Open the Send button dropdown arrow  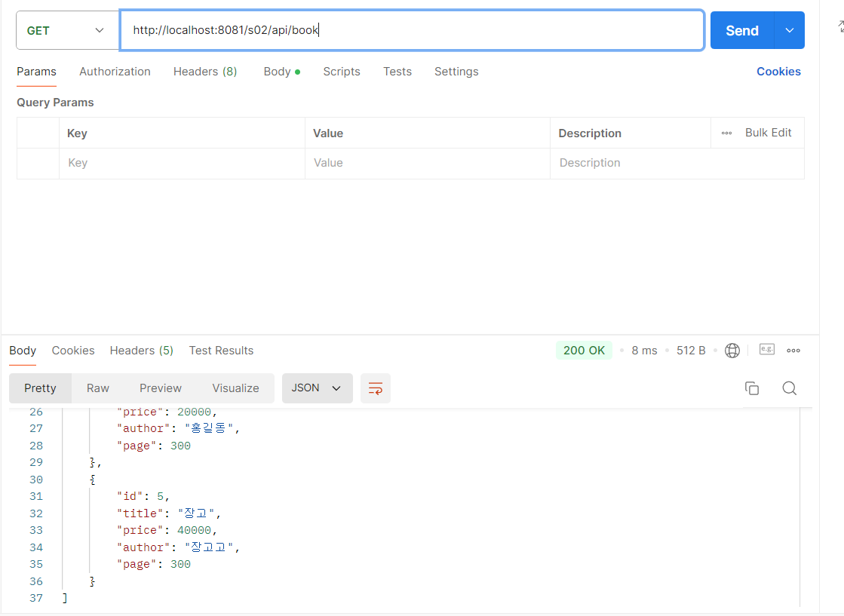pos(791,30)
